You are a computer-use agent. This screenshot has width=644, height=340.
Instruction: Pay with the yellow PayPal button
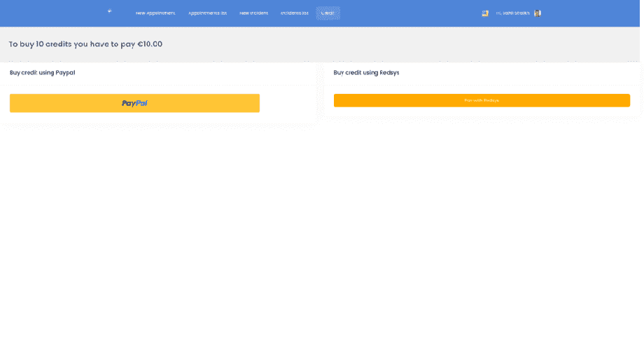(134, 103)
